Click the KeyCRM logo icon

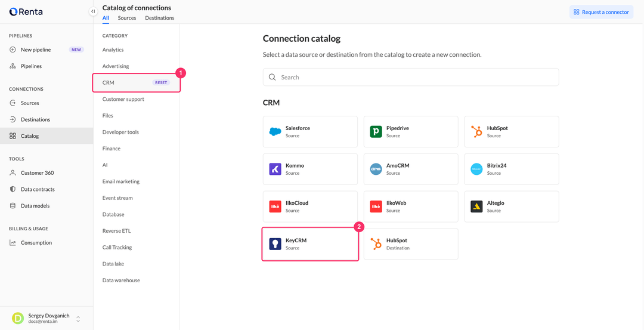point(275,243)
